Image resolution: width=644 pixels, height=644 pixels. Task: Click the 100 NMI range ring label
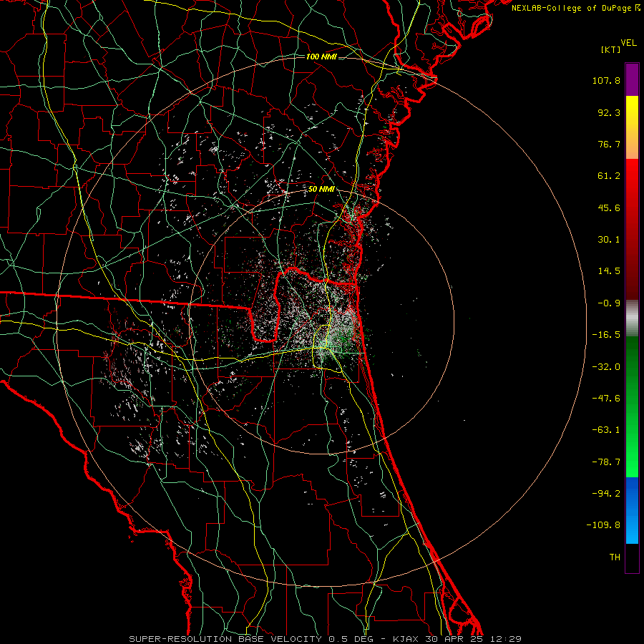tap(321, 57)
